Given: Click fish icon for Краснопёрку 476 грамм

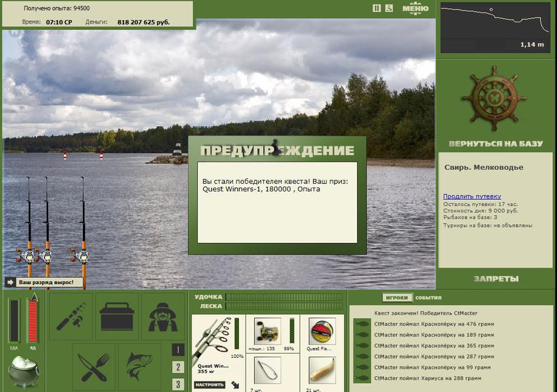Looking at the screenshot, I should click(362, 324).
